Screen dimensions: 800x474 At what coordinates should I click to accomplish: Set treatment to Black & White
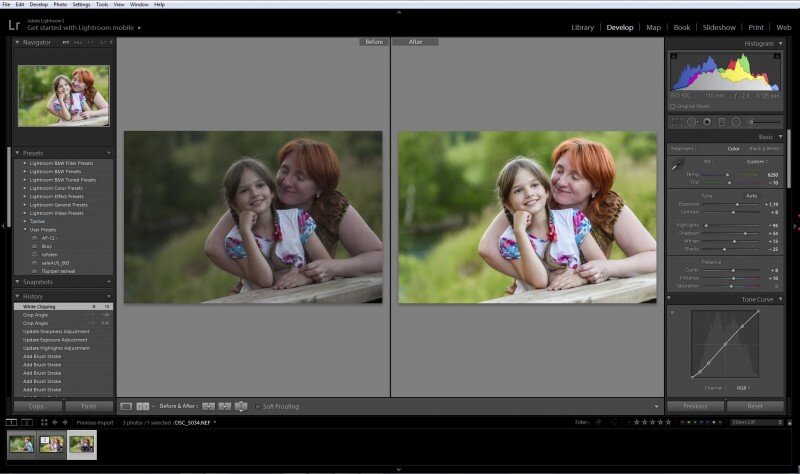(764, 149)
